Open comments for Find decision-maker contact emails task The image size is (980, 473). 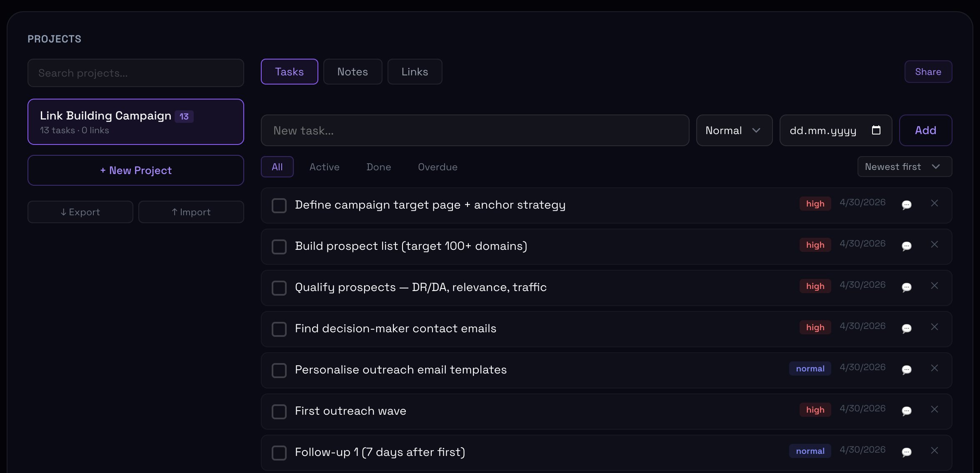tap(906, 329)
